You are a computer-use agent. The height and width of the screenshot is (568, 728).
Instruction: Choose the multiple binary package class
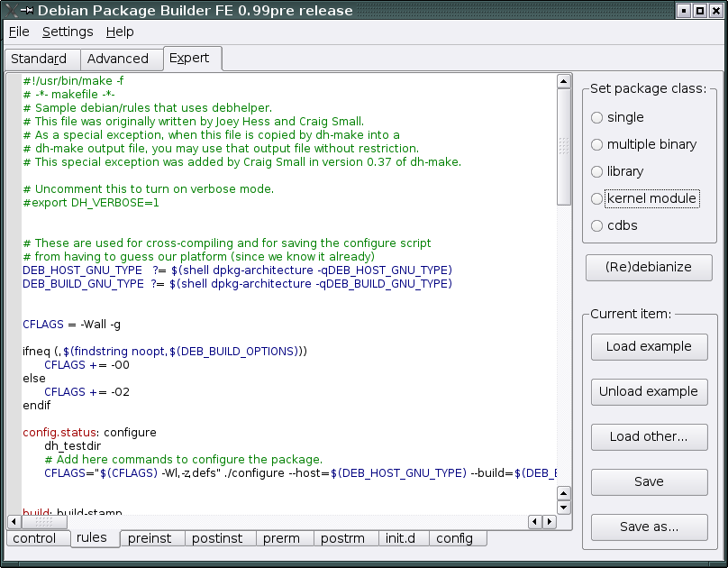click(643, 144)
